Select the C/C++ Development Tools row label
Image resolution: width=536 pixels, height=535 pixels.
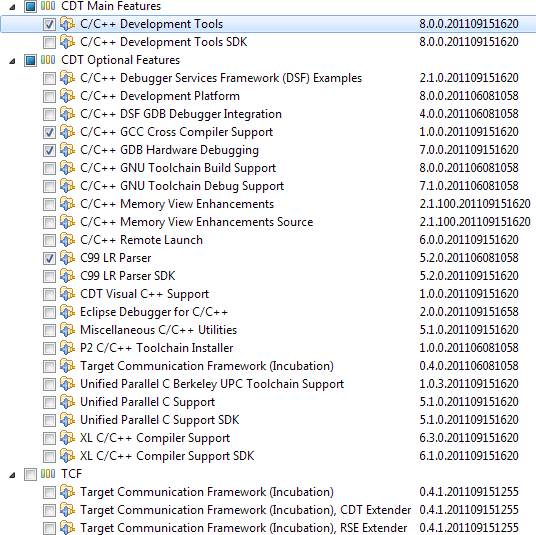[x=151, y=24]
